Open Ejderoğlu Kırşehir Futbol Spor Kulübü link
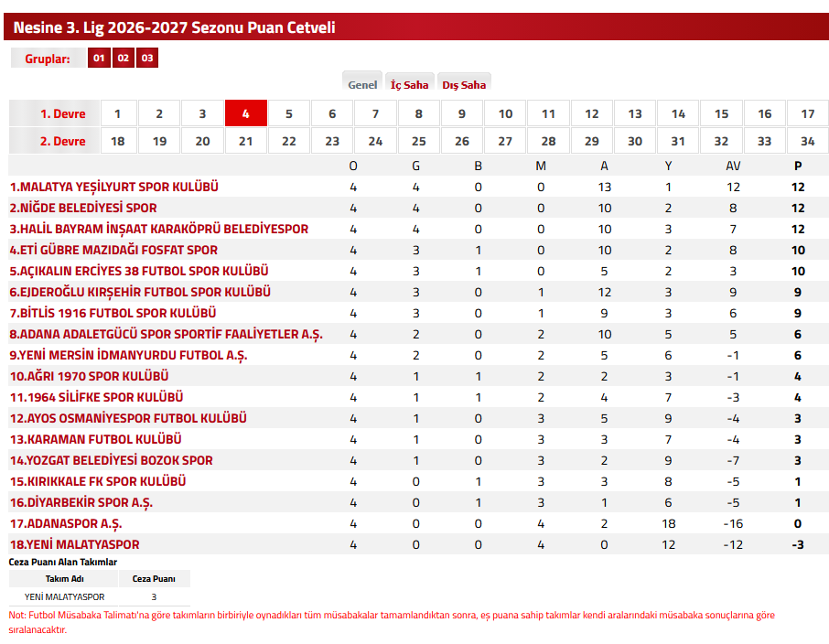 tap(140, 292)
